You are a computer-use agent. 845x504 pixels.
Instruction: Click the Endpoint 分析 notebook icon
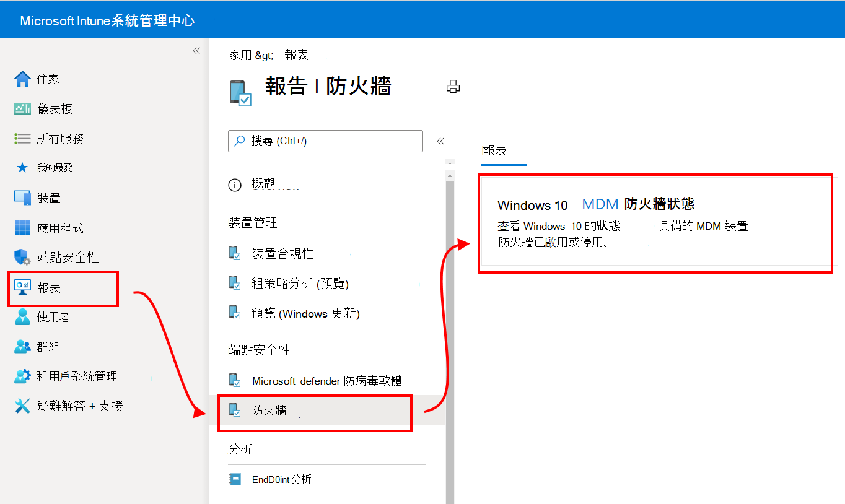235,479
